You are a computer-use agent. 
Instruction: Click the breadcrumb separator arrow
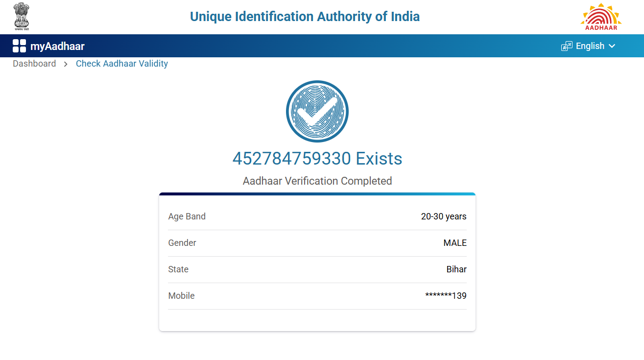pos(66,64)
